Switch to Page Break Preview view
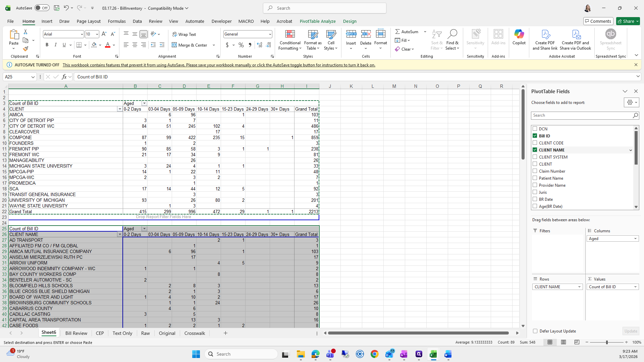Viewport: 644px width, 362px height. click(x=577, y=342)
